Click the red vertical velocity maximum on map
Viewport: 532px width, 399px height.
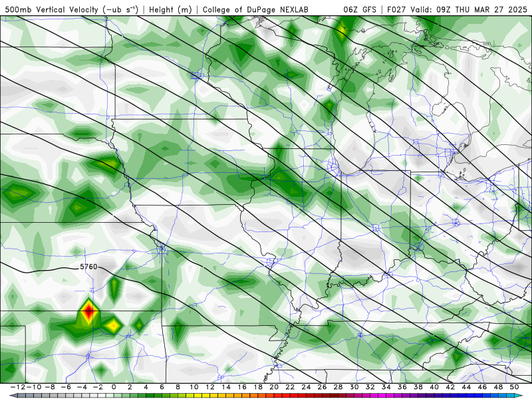pos(88,310)
